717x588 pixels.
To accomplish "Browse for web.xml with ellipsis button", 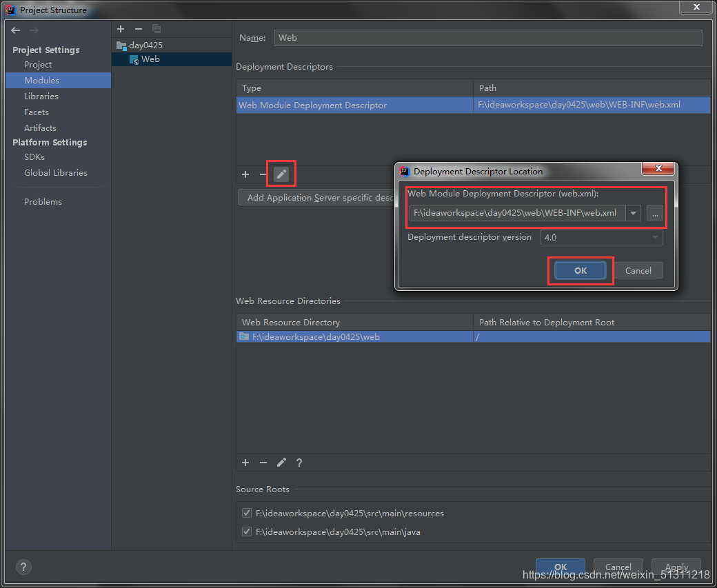I will coord(655,213).
